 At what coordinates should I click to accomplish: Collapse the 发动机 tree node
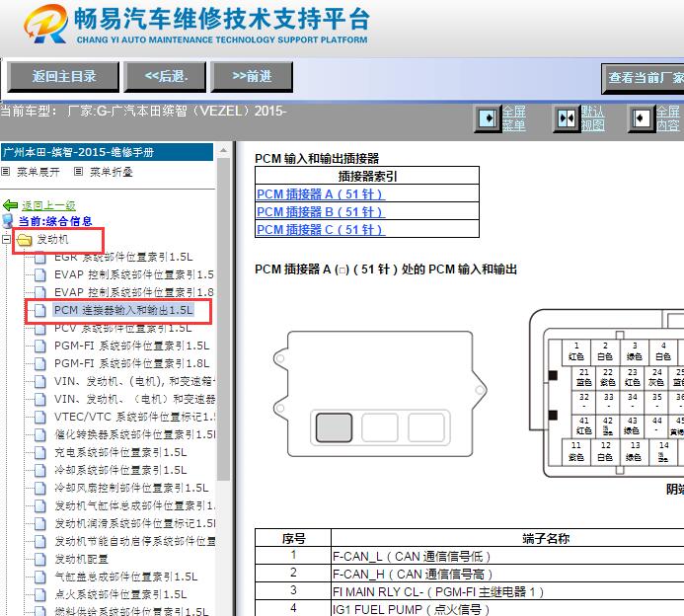(6, 239)
